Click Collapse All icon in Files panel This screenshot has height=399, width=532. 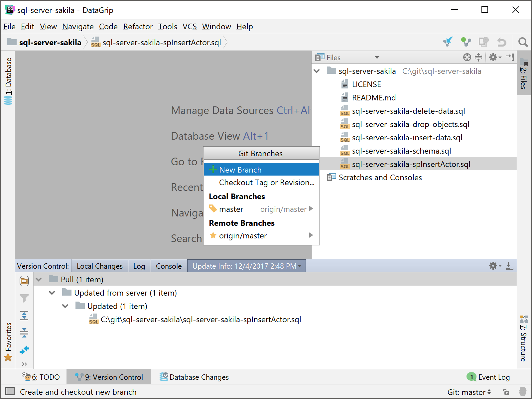click(x=478, y=58)
